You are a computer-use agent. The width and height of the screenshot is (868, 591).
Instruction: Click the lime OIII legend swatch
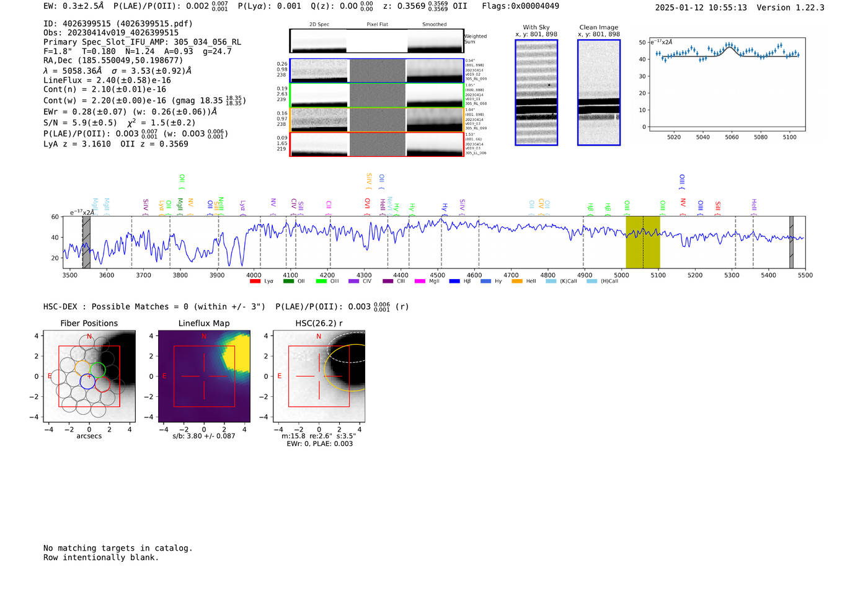(x=321, y=282)
